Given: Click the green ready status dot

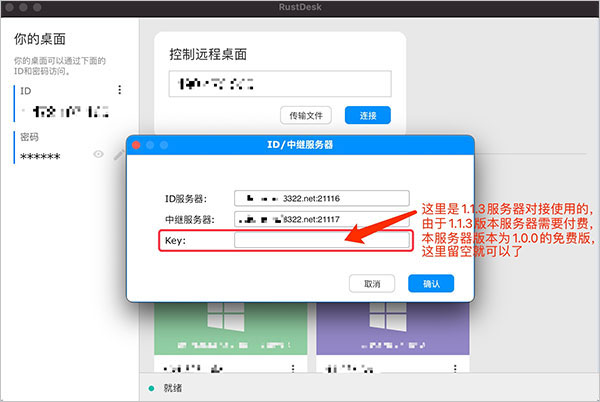Looking at the screenshot, I should tap(151, 388).
